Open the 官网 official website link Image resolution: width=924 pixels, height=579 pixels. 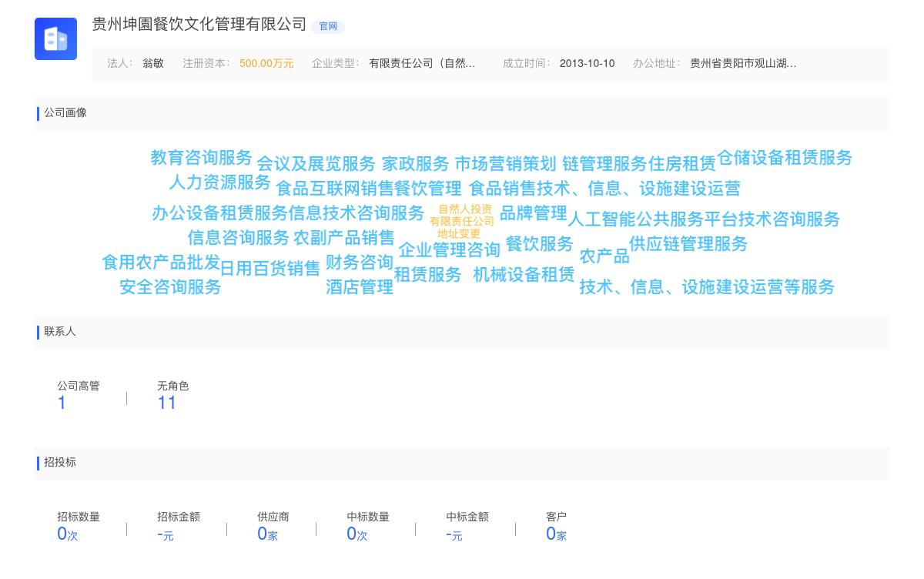(x=328, y=26)
